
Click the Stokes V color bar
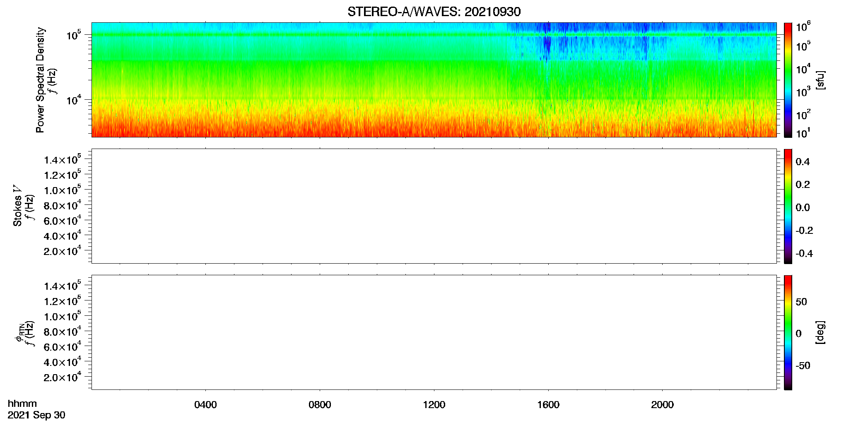(x=788, y=206)
